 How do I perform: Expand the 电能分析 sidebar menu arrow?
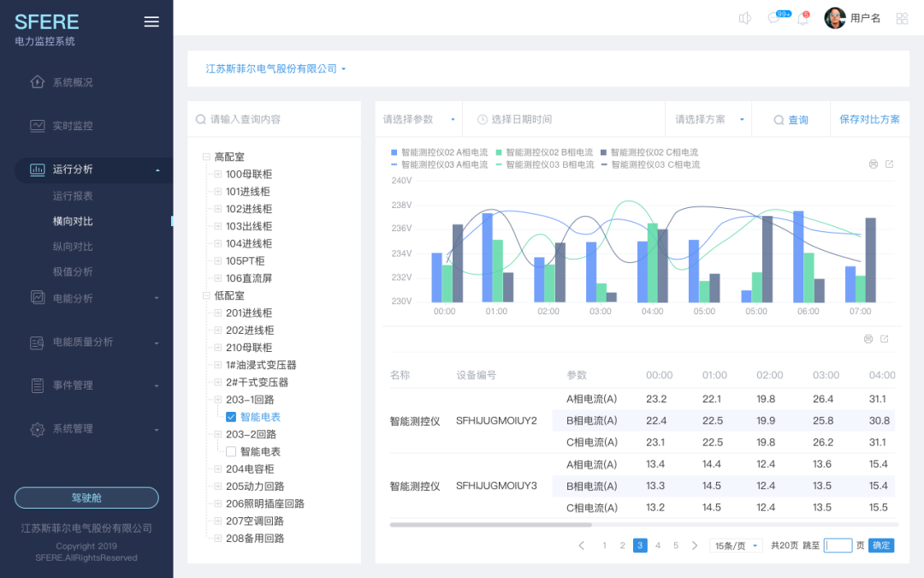pos(157,299)
